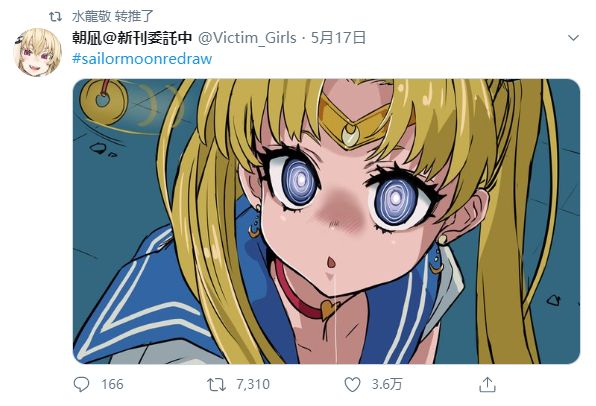
Task: Retweet using the arrows icon beside 7,310
Action: (x=216, y=384)
